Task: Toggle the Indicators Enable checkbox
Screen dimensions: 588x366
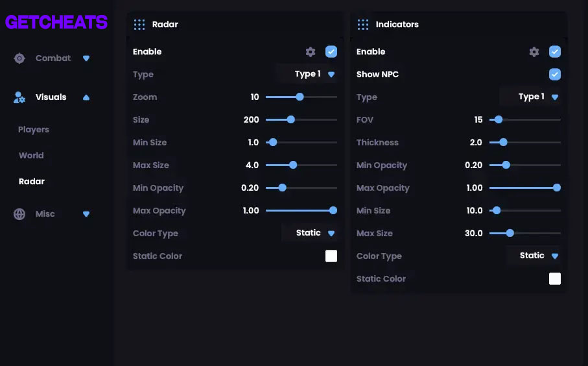Action: [x=555, y=52]
